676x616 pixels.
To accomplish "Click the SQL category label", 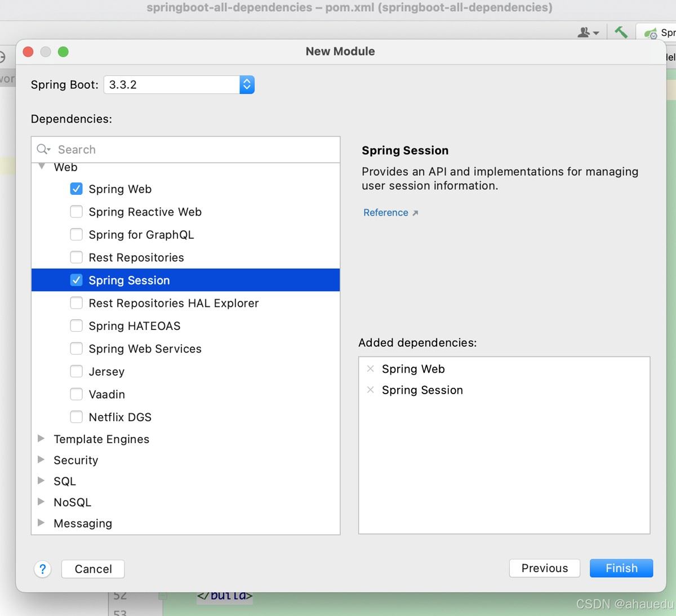I will 64,481.
